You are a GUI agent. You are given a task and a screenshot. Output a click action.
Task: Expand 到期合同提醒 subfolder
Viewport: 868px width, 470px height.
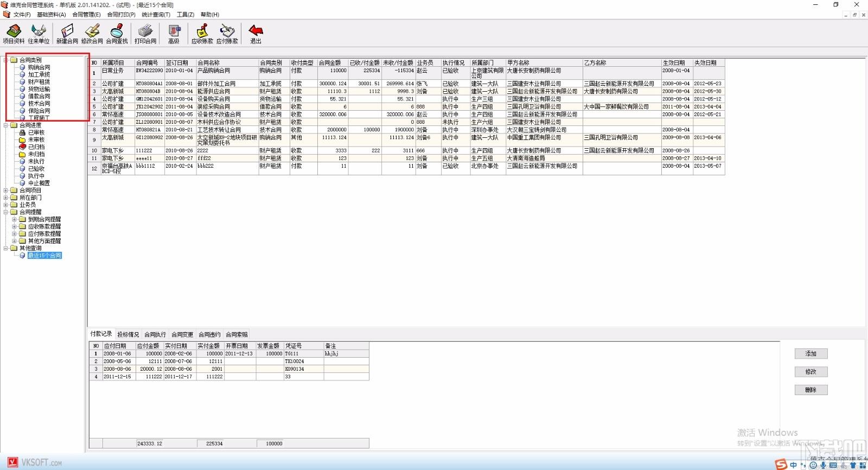click(15, 219)
